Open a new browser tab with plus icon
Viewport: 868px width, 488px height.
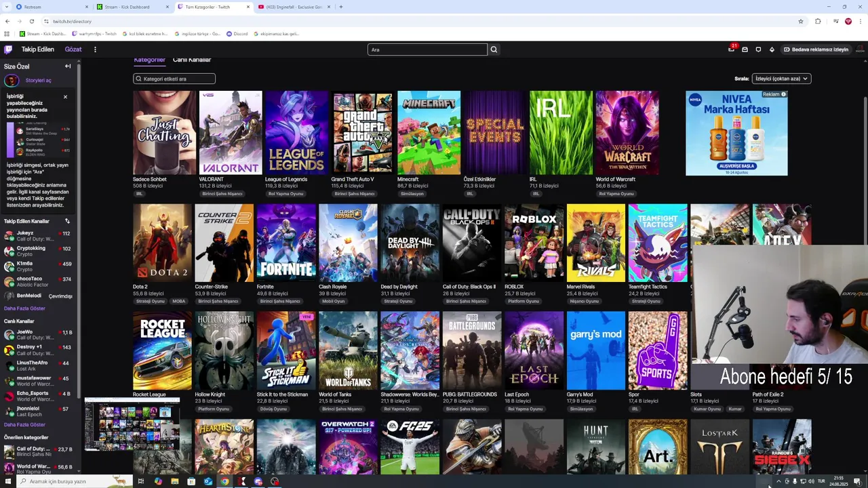[341, 7]
